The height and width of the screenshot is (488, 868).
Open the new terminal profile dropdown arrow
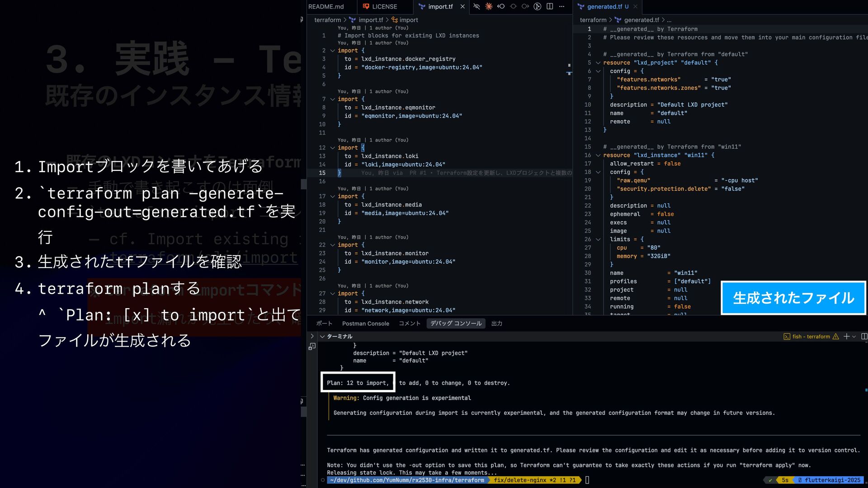click(x=854, y=337)
